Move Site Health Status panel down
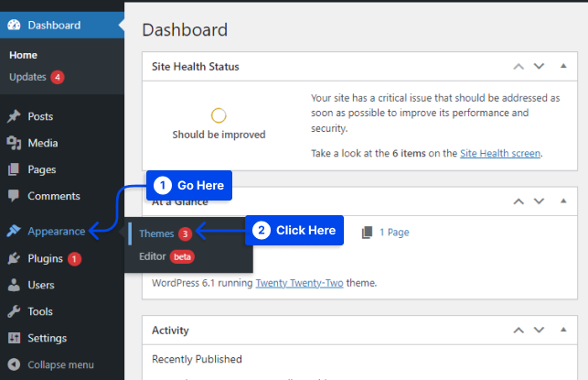The image size is (588, 380). pyautogui.click(x=539, y=67)
